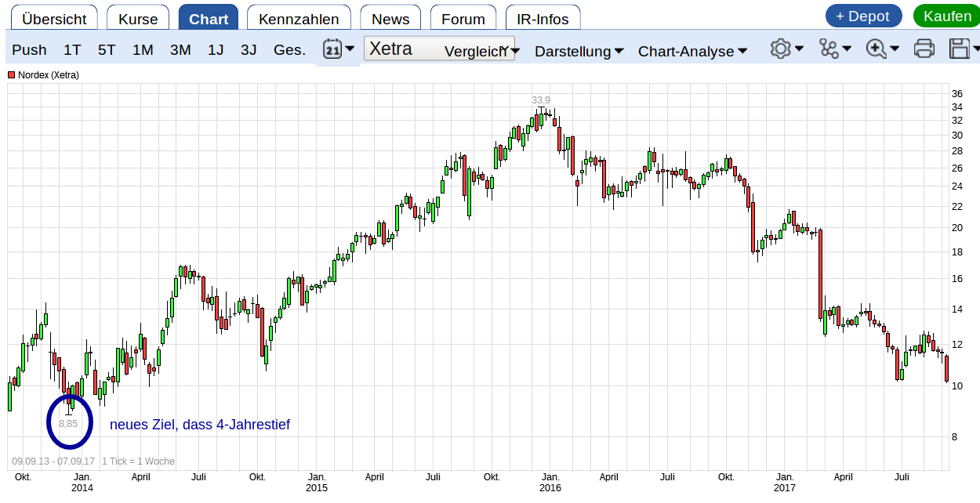
Task: Expand the zoom dropdown arrow
Action: click(x=895, y=49)
